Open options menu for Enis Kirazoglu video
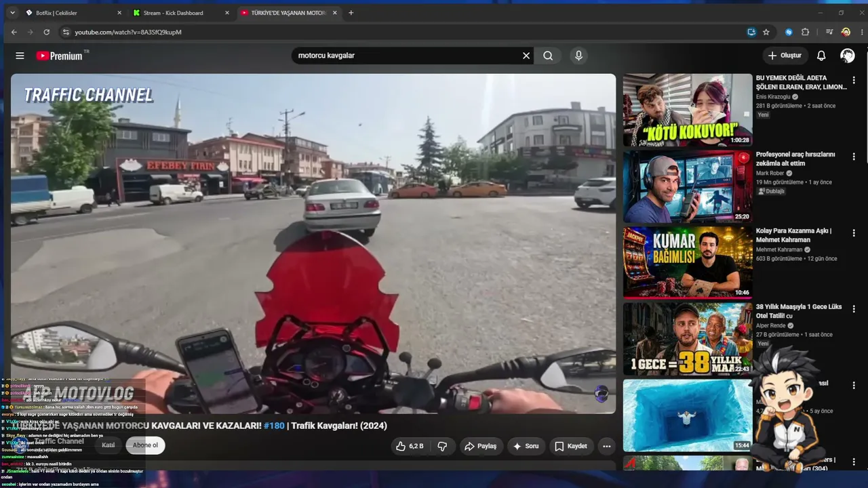Screen dimensions: 868x488 click(x=854, y=81)
